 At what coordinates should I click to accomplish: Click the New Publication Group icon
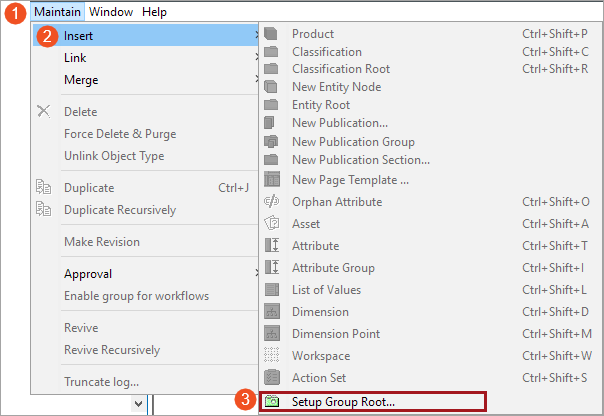tap(272, 141)
